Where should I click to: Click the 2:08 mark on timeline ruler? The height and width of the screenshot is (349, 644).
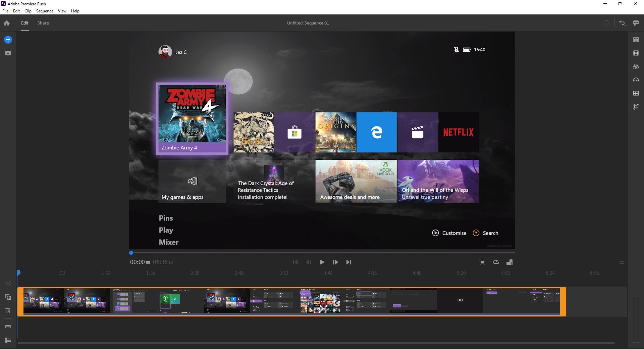pyautogui.click(x=195, y=273)
